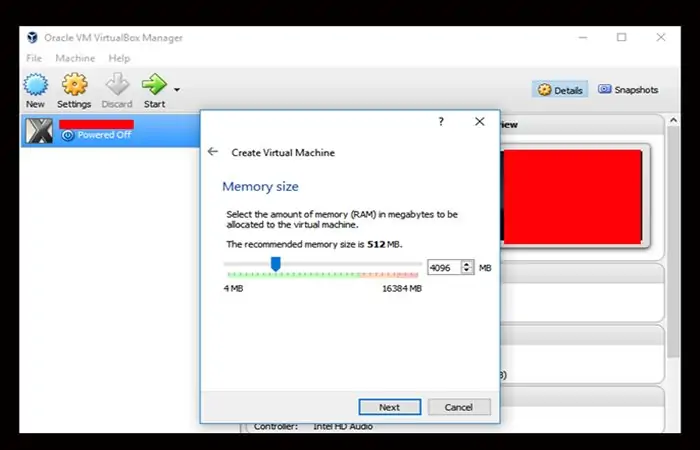Switch to Details view
The width and height of the screenshot is (700, 450).
point(560,90)
